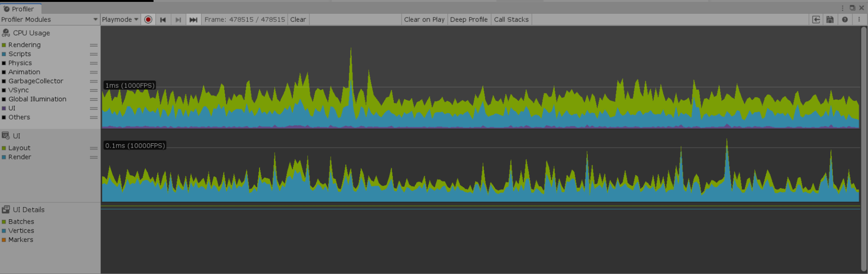This screenshot has width=868, height=274.
Task: Toggle Layout series color box
Action: pos(4,148)
